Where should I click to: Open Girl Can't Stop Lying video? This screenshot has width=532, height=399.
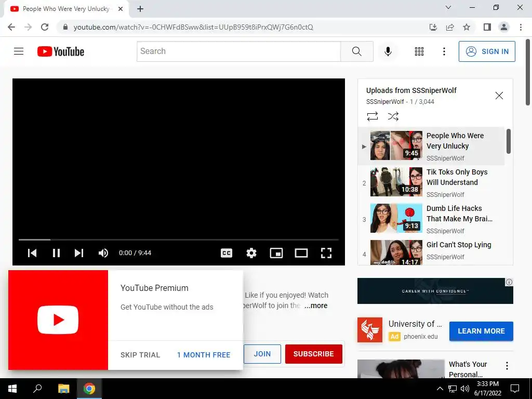point(431,251)
